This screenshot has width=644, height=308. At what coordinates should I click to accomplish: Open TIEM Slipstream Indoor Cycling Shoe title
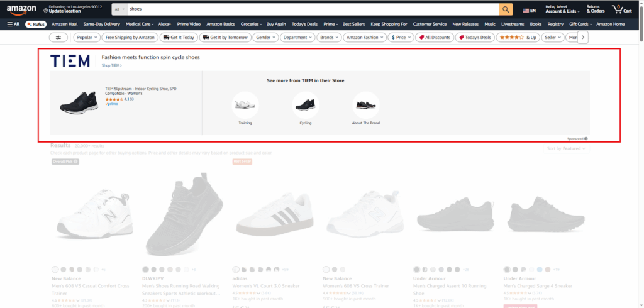tap(141, 91)
